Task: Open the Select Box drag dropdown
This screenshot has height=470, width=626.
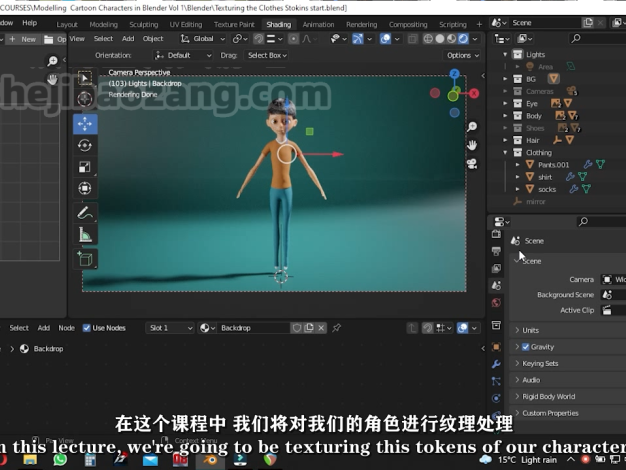Action: click(267, 55)
